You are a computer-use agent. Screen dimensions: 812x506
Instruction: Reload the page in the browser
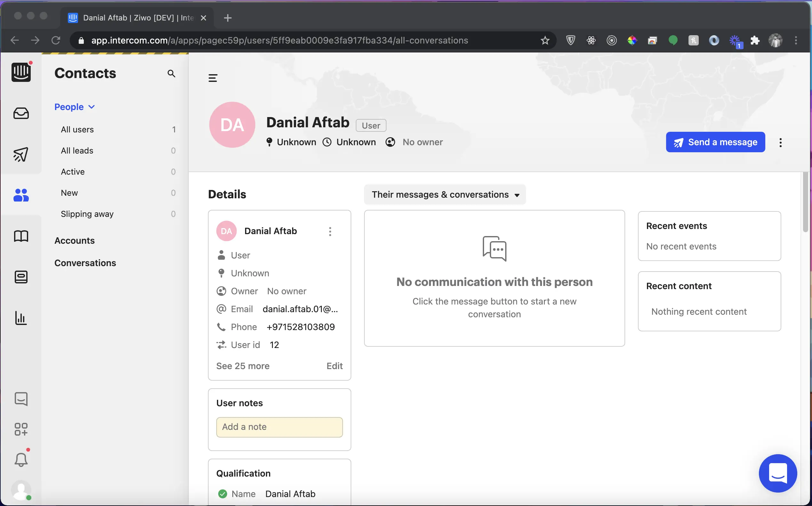point(56,41)
